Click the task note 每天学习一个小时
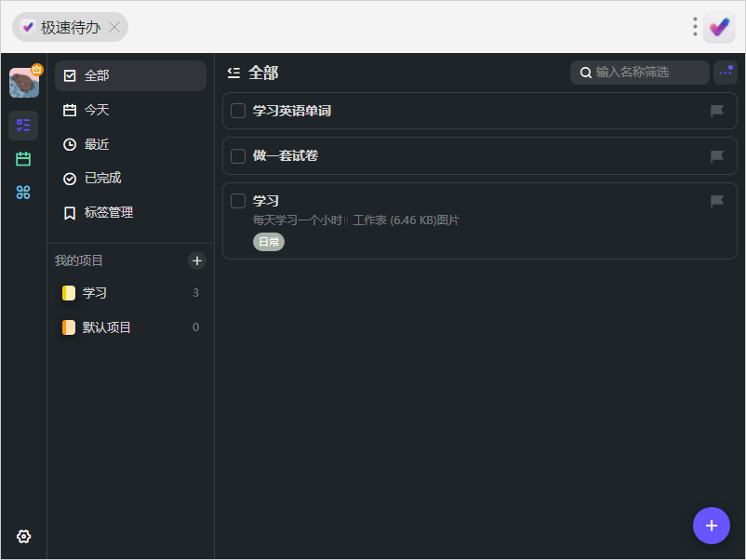 coord(298,220)
